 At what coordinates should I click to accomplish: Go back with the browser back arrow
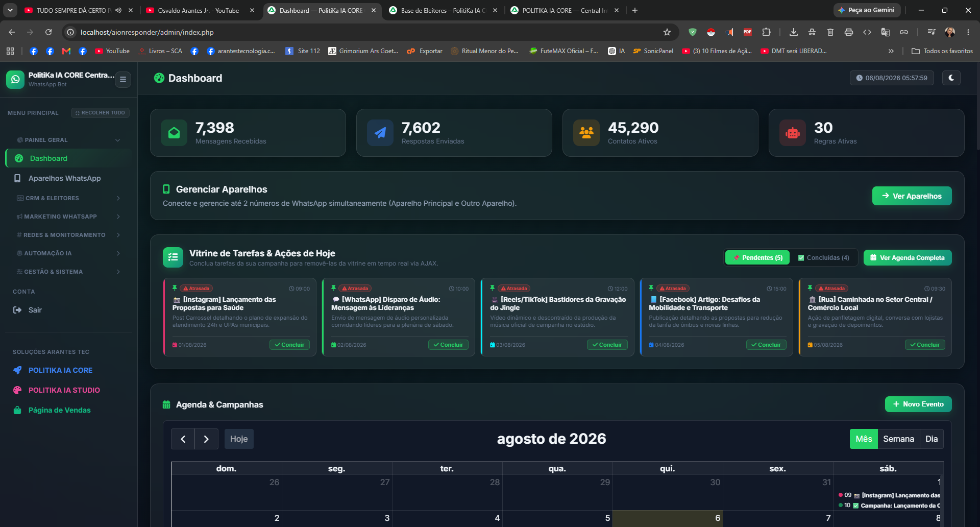[12, 32]
